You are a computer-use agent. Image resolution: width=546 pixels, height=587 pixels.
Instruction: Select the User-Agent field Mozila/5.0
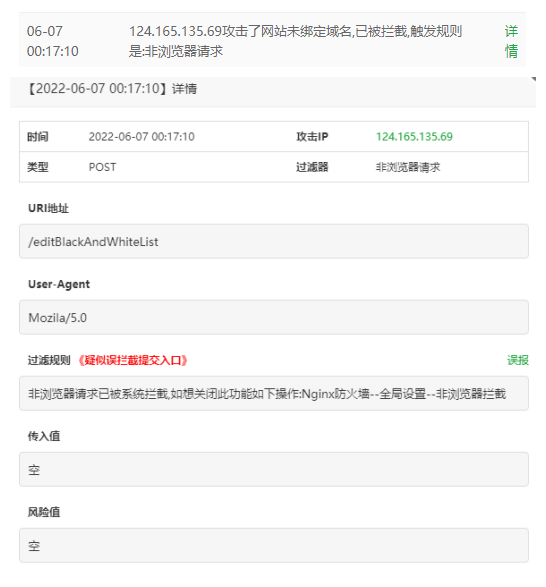[274, 317]
